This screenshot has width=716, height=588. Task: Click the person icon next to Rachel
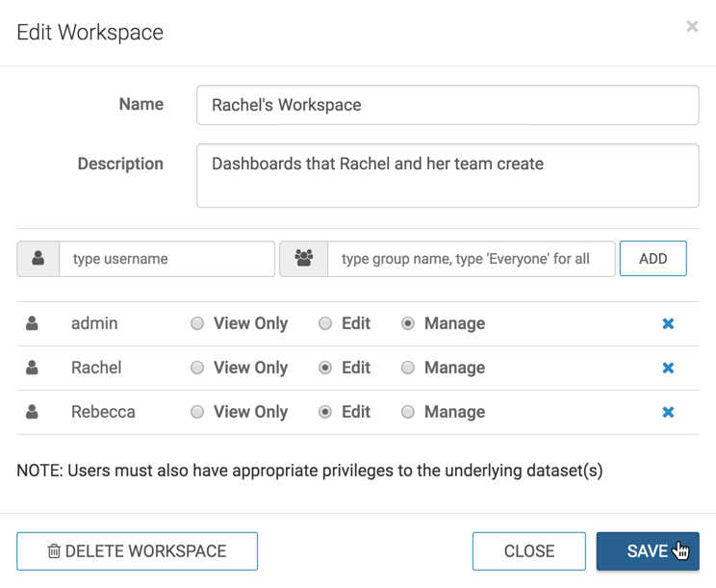(32, 369)
